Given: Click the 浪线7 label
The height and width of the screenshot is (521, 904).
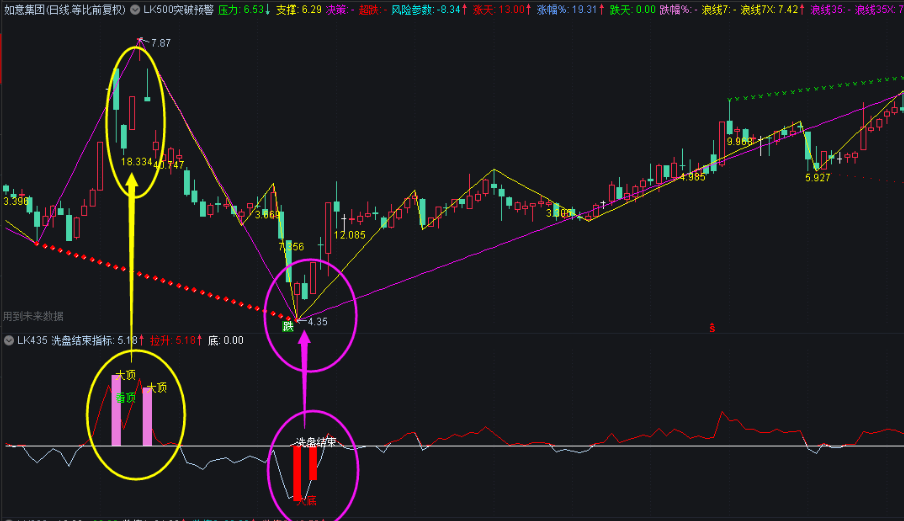Looking at the screenshot, I should pyautogui.click(x=715, y=10).
